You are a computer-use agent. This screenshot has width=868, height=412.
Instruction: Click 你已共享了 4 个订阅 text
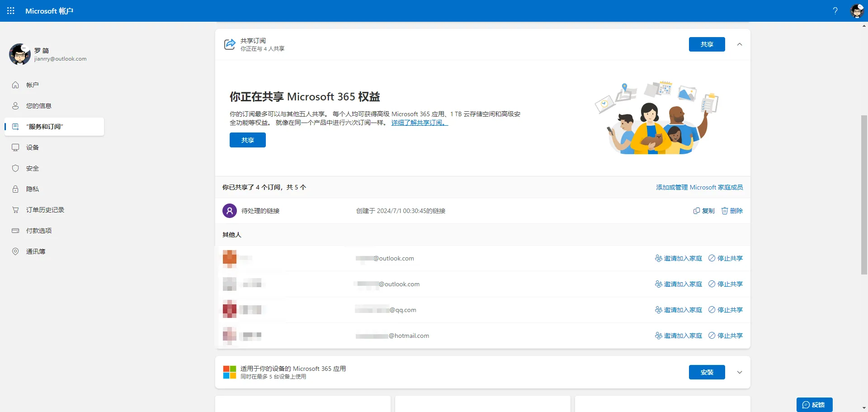(264, 187)
